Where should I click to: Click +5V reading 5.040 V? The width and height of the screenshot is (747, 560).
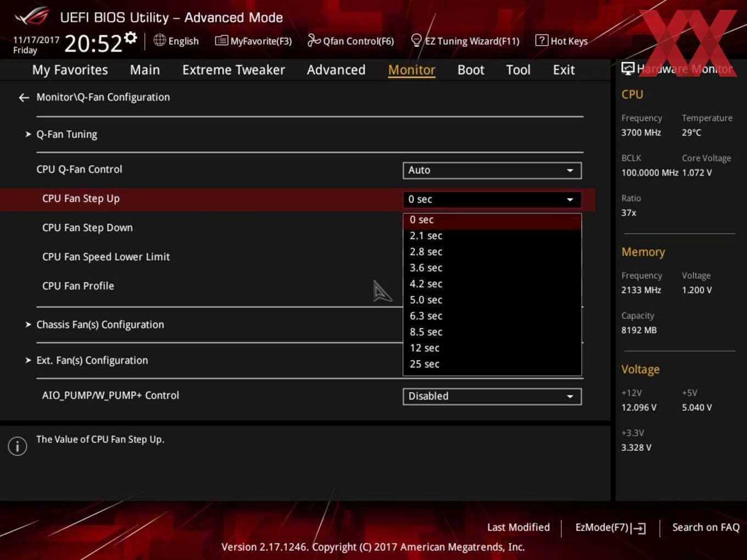[x=696, y=407]
